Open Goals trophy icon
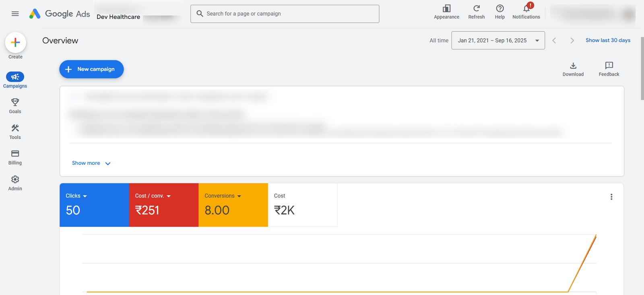 (x=15, y=103)
